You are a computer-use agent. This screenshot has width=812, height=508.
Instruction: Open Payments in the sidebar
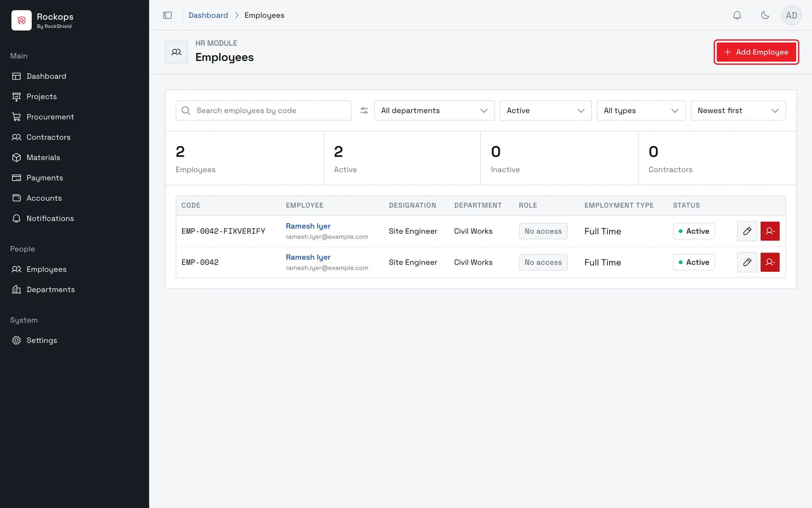(x=74, y=178)
